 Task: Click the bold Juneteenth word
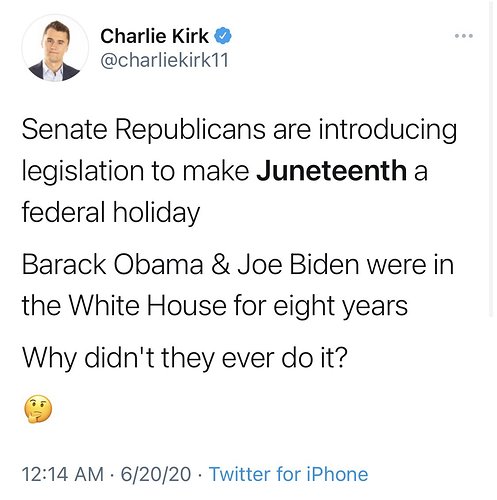click(332, 170)
